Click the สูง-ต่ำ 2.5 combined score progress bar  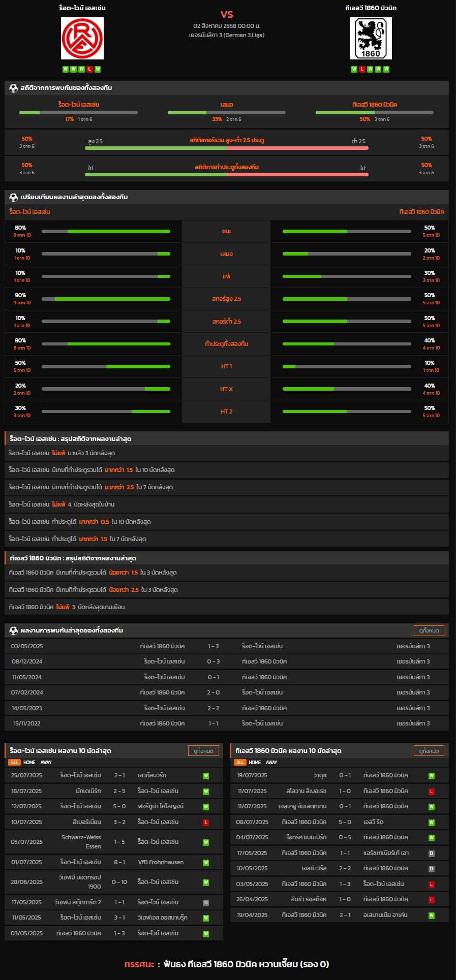227,148
